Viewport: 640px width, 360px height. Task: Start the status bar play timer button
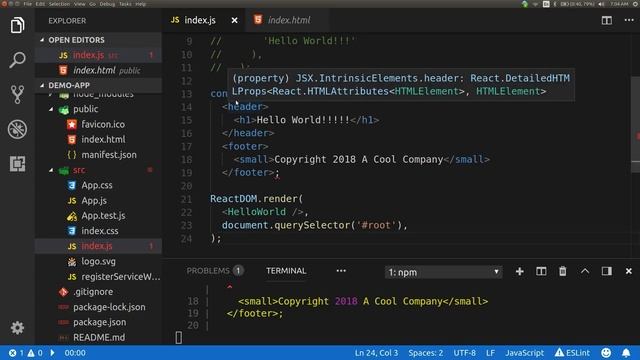coord(52,353)
